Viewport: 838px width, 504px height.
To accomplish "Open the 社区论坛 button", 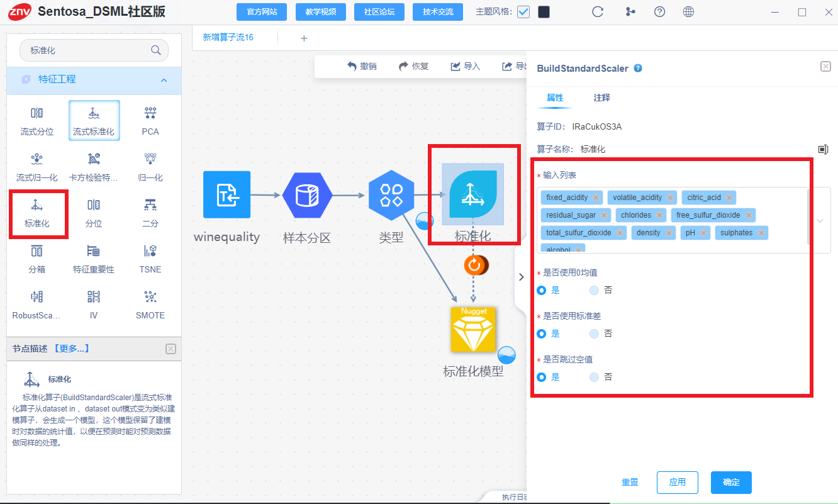I will (379, 12).
